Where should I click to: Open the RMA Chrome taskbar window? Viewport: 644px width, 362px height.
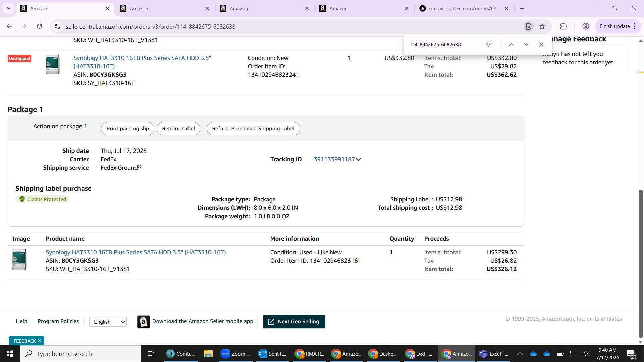(309, 354)
